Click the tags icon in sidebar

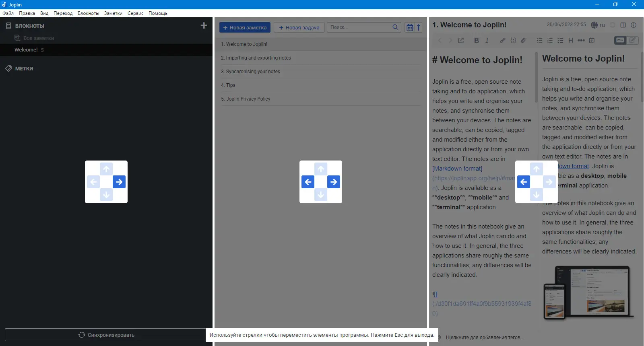tap(8, 68)
